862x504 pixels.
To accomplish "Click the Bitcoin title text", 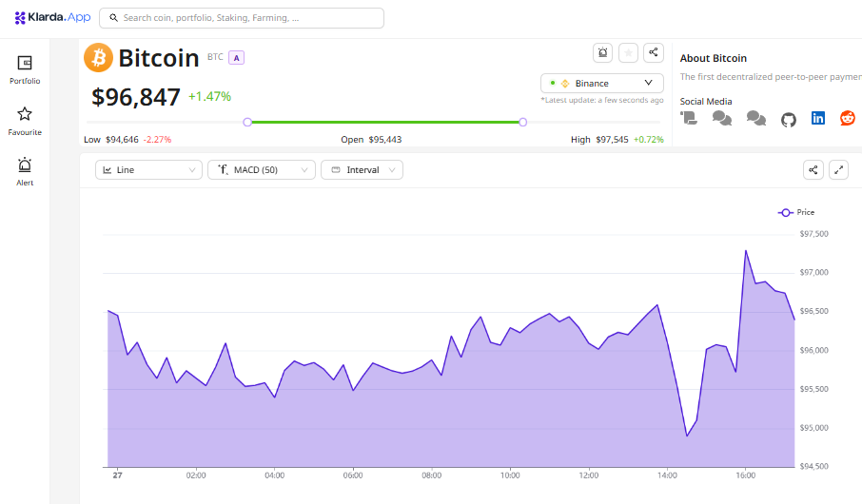I will coord(159,58).
